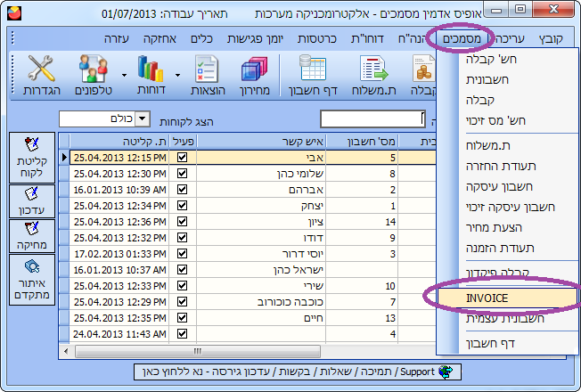This screenshot has width=581, height=392.
Task: Toggle active checkbox for דודו
Action: pyautogui.click(x=183, y=238)
